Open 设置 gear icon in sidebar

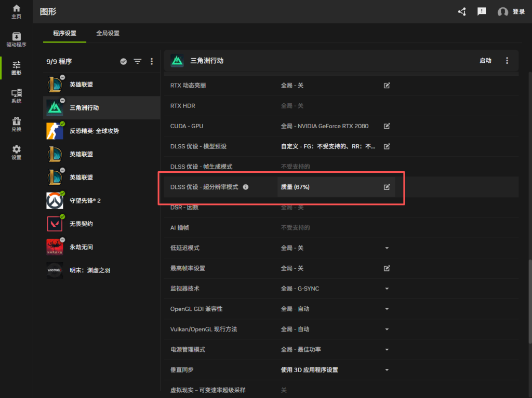click(x=16, y=153)
